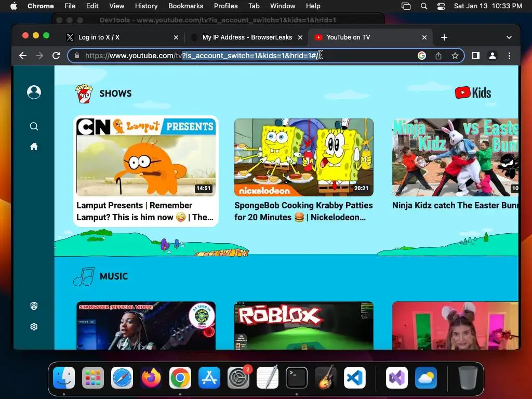
Task: Open the Profiles menu
Action: tap(225, 6)
